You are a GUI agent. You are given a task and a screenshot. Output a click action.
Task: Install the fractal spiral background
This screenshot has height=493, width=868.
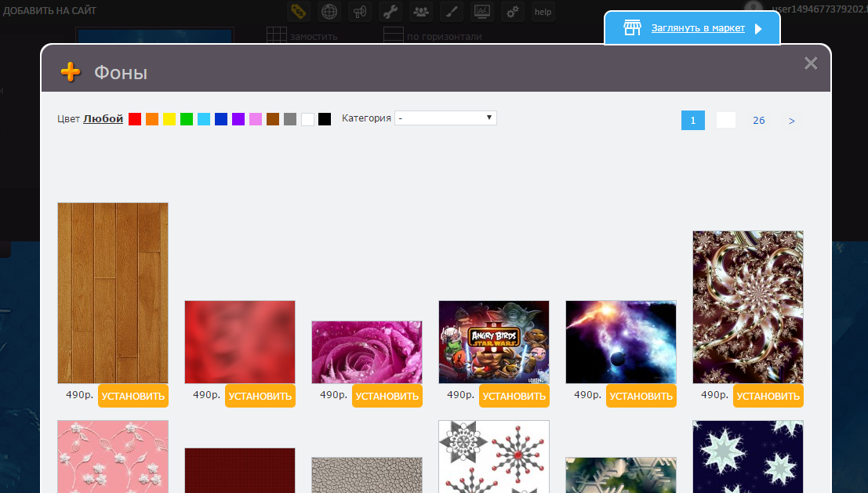768,396
